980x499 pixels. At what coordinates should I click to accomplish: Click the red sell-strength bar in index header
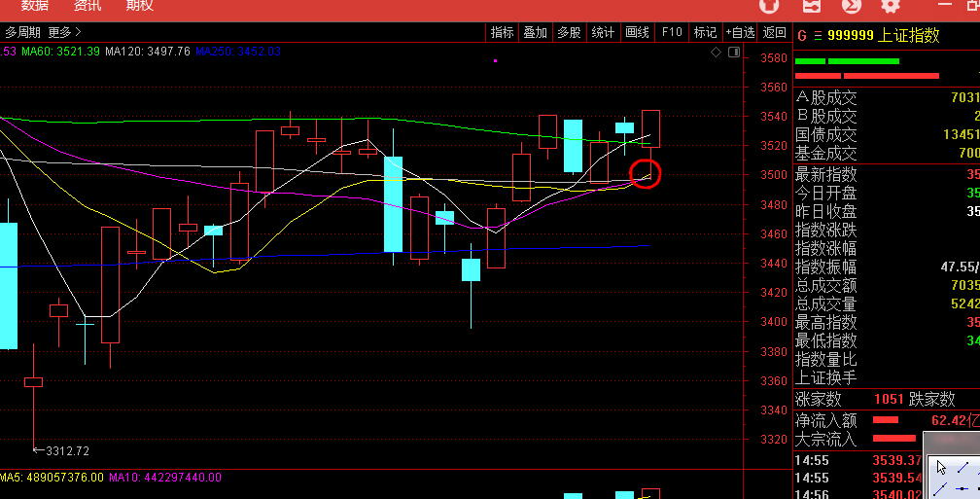(867, 76)
